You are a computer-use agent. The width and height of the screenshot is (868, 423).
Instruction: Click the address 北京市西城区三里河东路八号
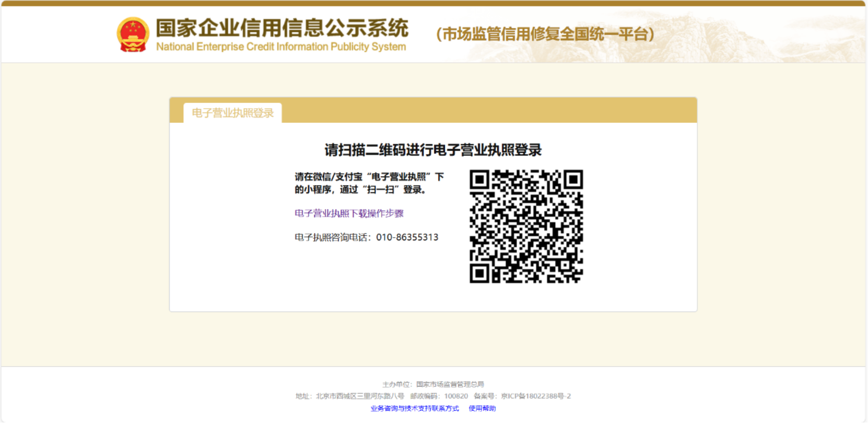click(360, 396)
